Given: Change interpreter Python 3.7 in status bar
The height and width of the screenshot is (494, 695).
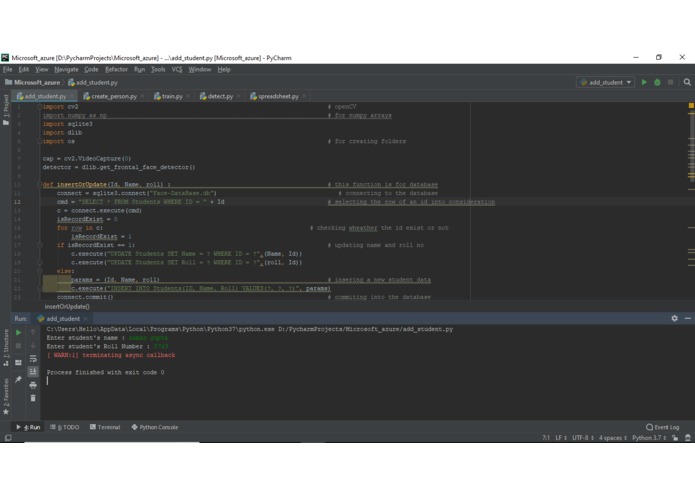Looking at the screenshot, I should (649, 438).
